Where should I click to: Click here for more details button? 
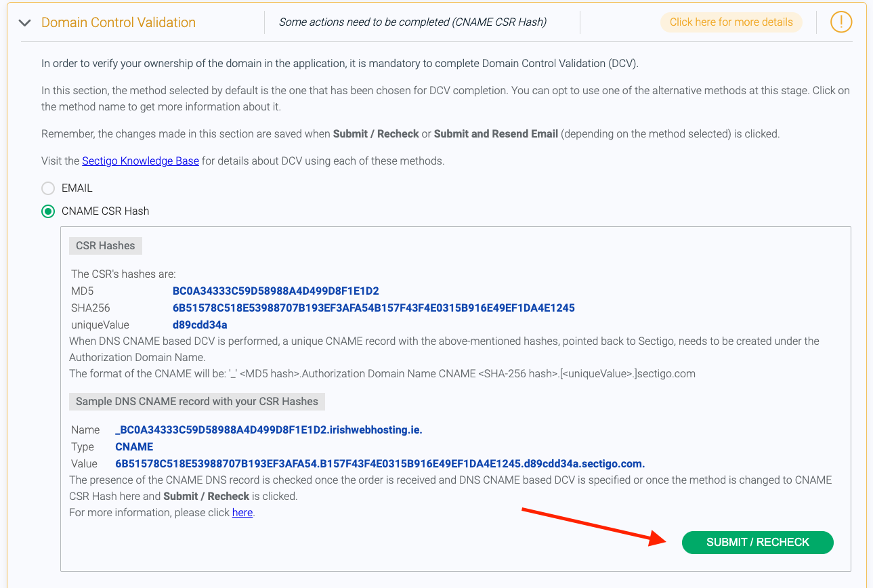pyautogui.click(x=731, y=22)
